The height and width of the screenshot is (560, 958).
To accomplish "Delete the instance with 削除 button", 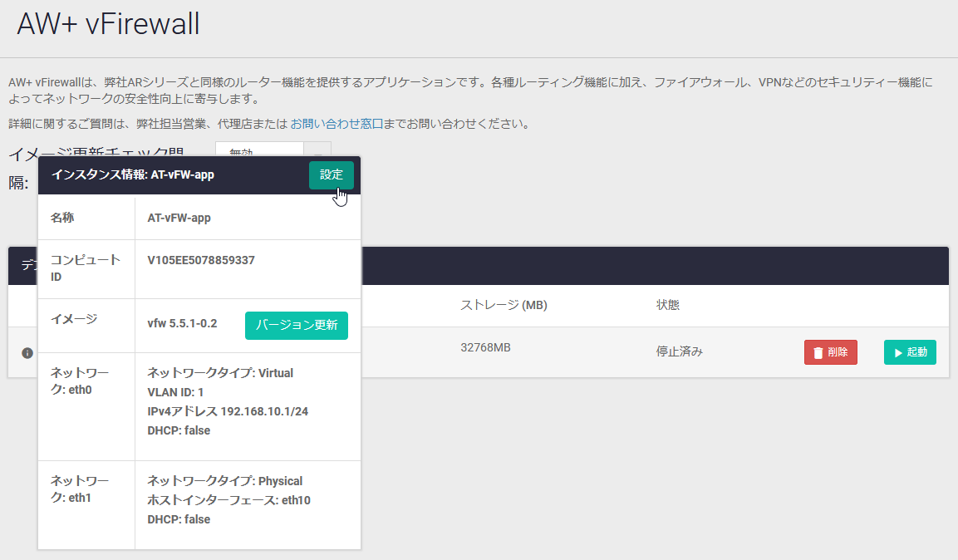I will click(830, 352).
